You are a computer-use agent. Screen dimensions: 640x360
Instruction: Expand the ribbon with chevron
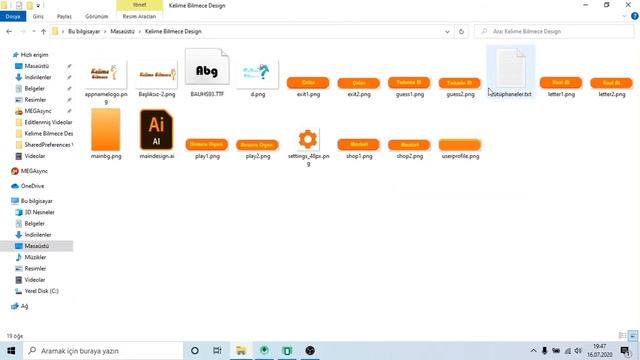pos(624,16)
